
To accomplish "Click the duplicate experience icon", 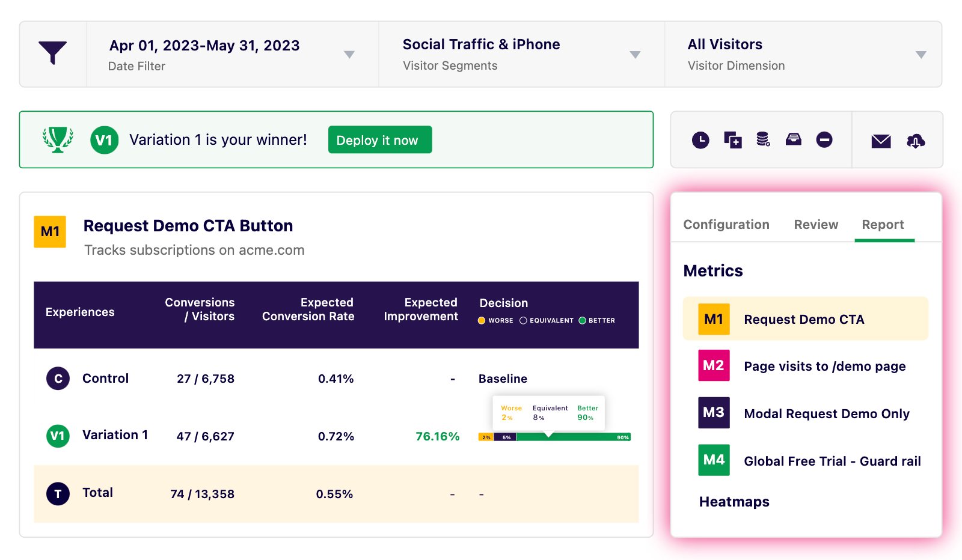I will [x=732, y=140].
